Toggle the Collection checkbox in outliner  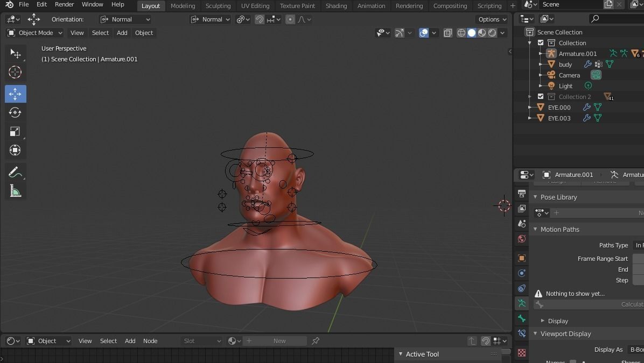[x=541, y=42]
